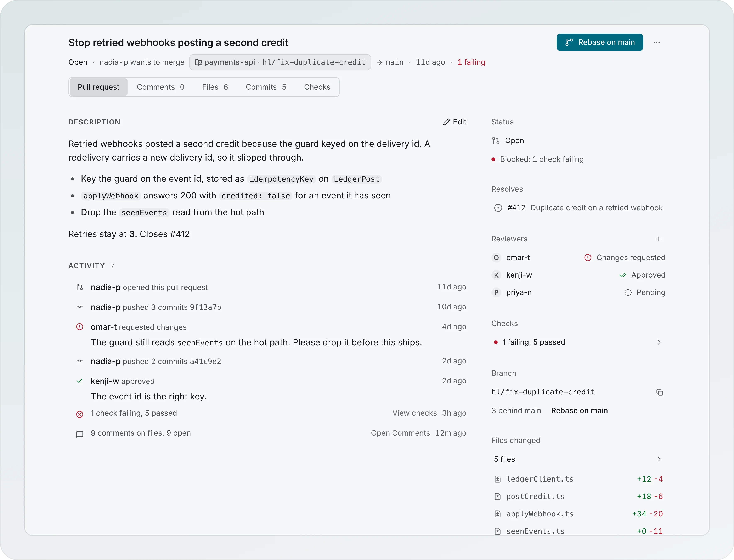Image resolution: width=734 pixels, height=560 pixels.
Task: Click the pencil icon beside Edit
Action: (x=446, y=122)
